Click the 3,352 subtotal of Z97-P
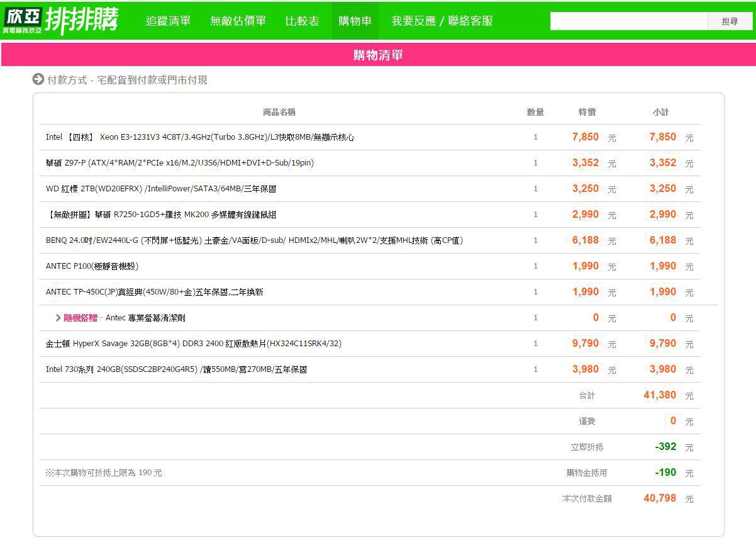 [x=663, y=162]
